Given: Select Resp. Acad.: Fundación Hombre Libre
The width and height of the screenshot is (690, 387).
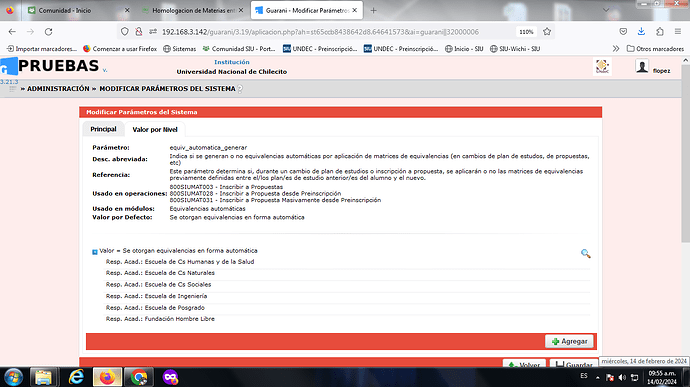Looking at the screenshot, I should [x=160, y=319].
